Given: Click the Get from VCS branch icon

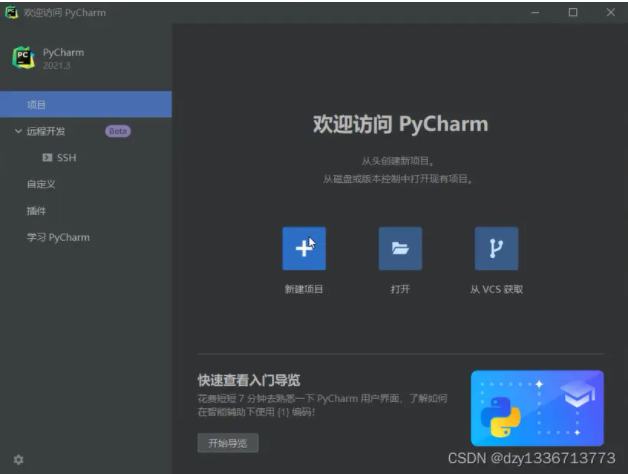Looking at the screenshot, I should click(x=496, y=248).
